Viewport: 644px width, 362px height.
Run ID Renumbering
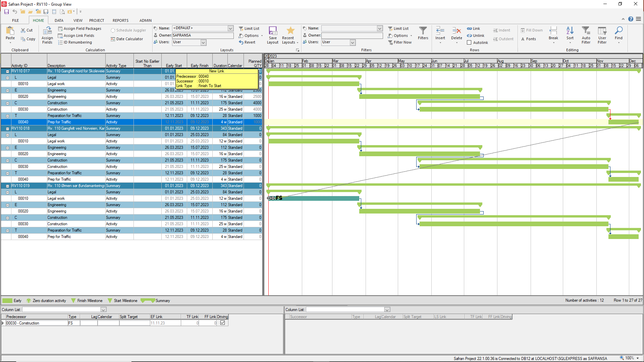point(75,42)
